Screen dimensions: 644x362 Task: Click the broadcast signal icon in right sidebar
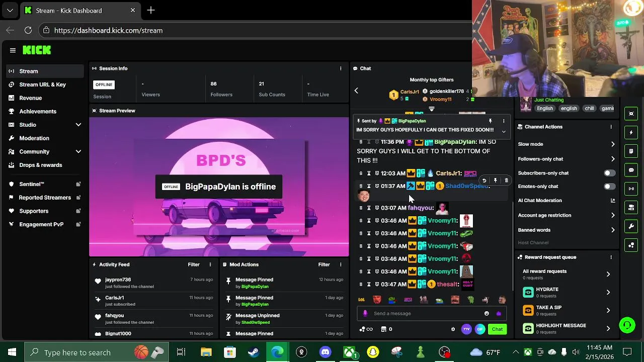[631, 189]
